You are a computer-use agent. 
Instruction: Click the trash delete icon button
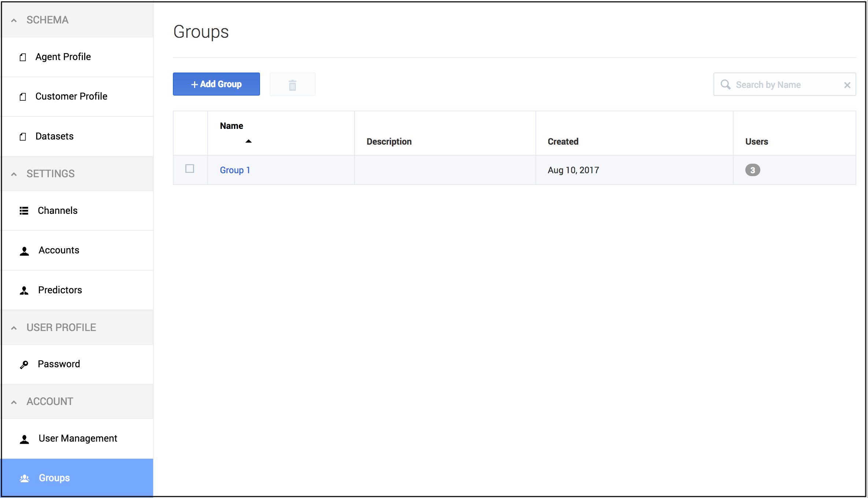292,85
